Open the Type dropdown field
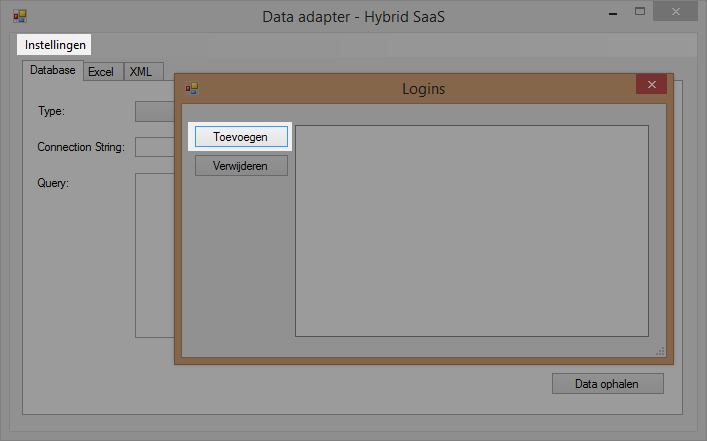Viewport: 707px width, 441px height. coord(154,111)
